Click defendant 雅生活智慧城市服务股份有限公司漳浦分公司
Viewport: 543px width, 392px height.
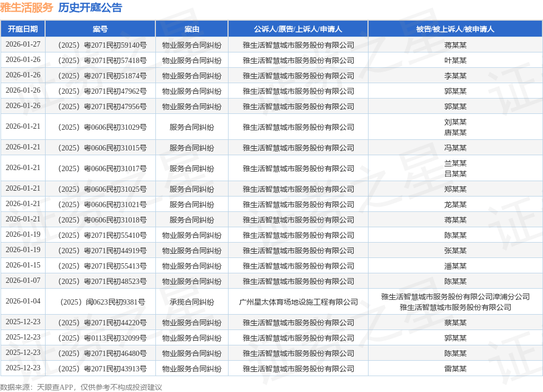click(456, 297)
